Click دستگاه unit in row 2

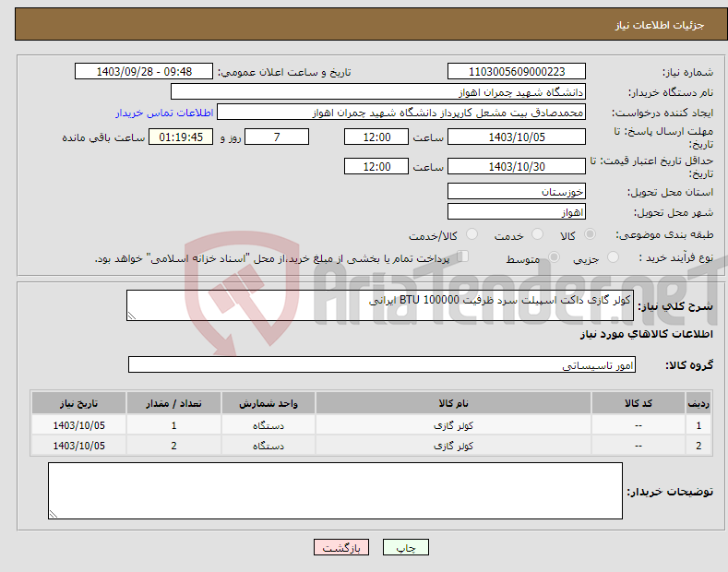269,446
